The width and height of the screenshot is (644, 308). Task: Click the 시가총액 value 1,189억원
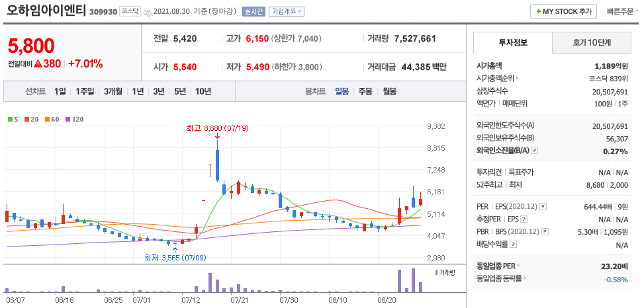[611, 65]
